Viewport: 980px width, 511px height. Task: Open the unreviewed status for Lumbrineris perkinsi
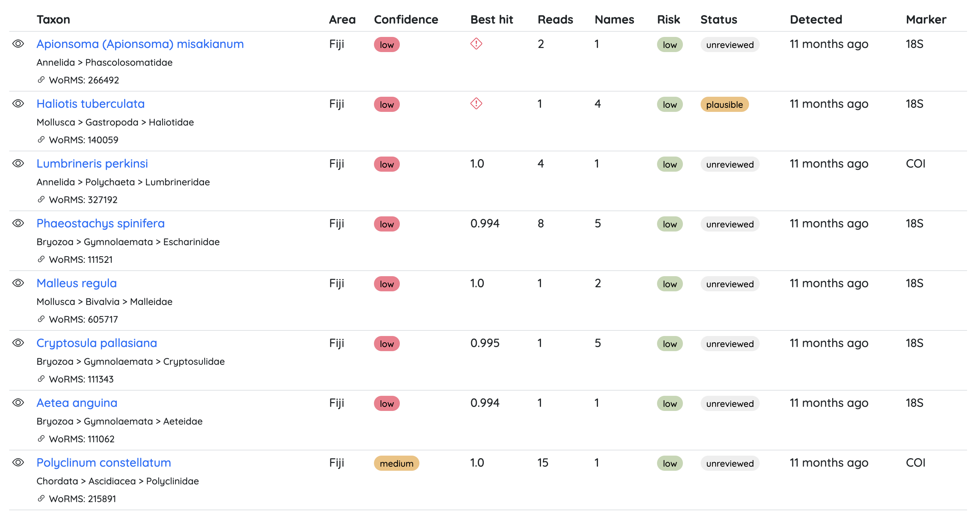coord(730,164)
